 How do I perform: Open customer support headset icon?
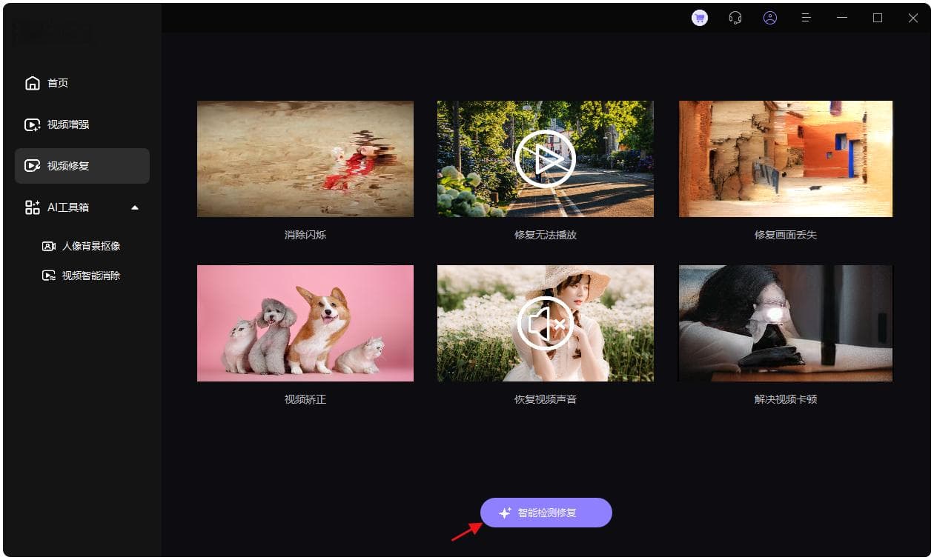tap(735, 19)
